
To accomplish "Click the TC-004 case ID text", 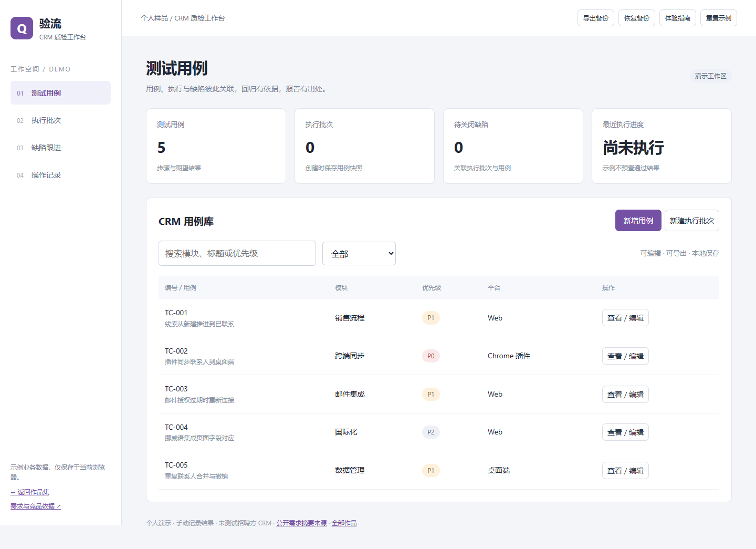I will tap(176, 427).
